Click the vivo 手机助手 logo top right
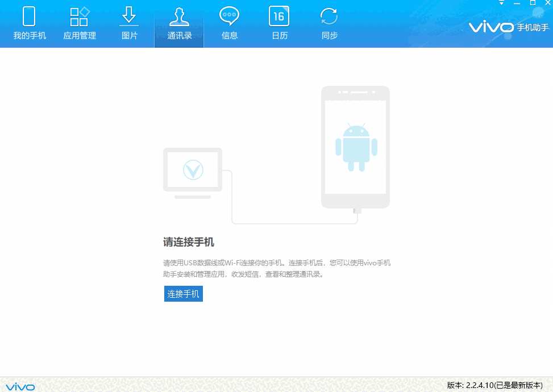Image resolution: width=553 pixels, height=392 pixels. [505, 27]
